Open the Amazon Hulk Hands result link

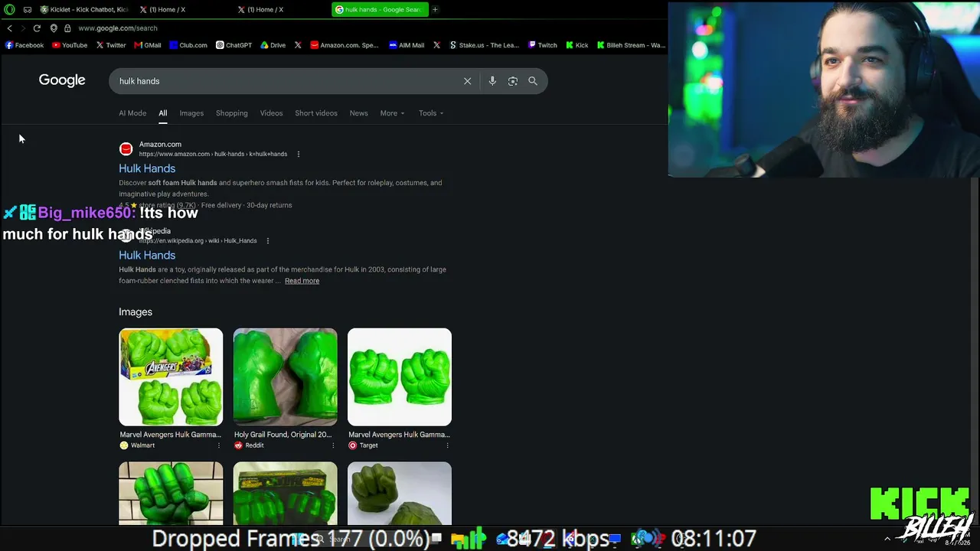pos(147,168)
